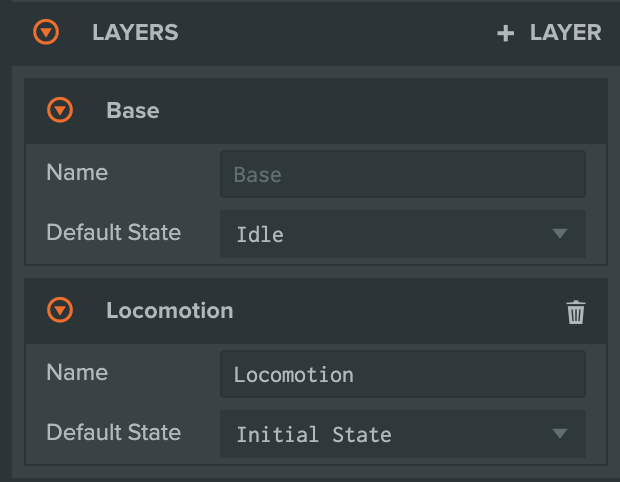Focus the Locomotion name text field
The image size is (620, 482).
(x=403, y=374)
